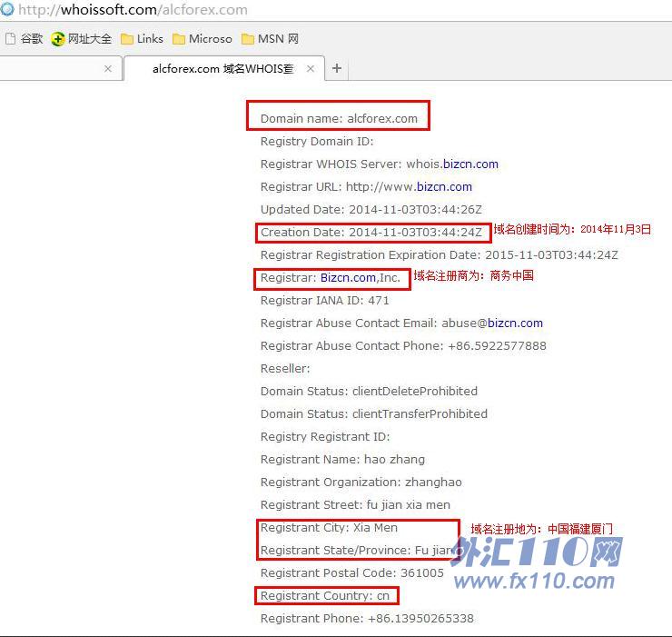Click the text 'Domain name: alcforex.com'
The height and width of the screenshot is (637, 672).
(339, 119)
